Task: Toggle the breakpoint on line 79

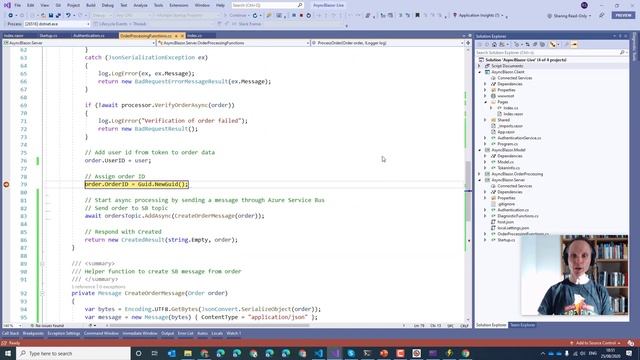Action: 6,184
